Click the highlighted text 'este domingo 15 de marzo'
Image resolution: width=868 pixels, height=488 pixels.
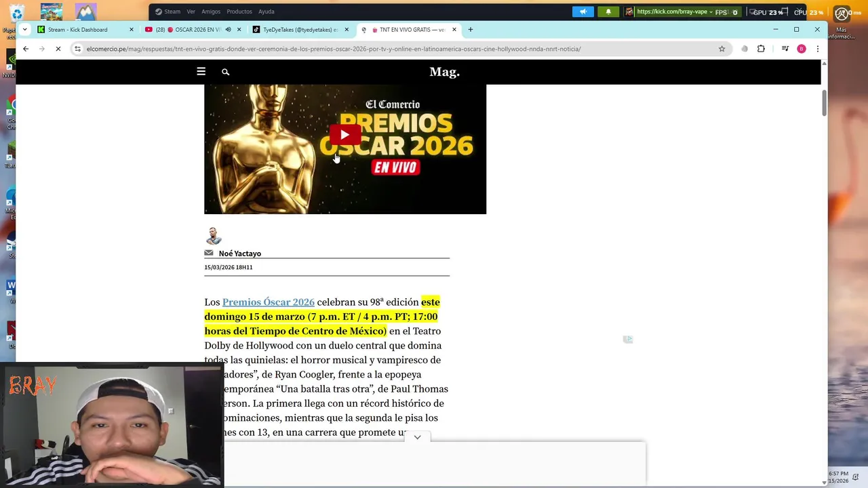(321, 309)
